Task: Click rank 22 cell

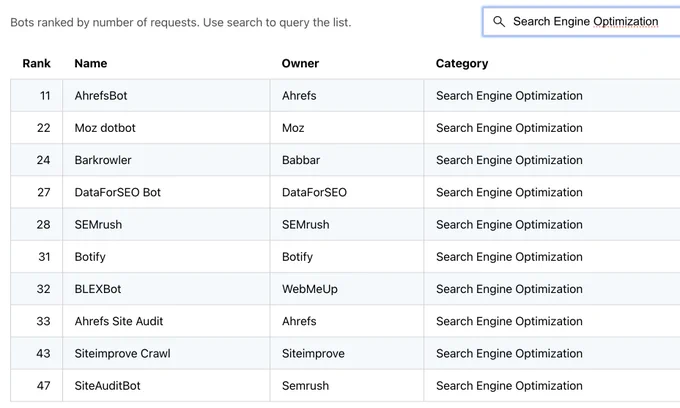Action: pyautogui.click(x=36, y=127)
